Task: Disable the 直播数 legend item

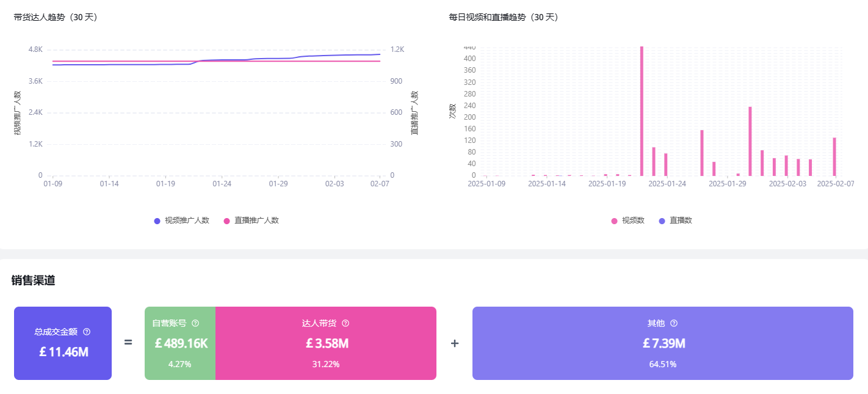Action: 675,221
